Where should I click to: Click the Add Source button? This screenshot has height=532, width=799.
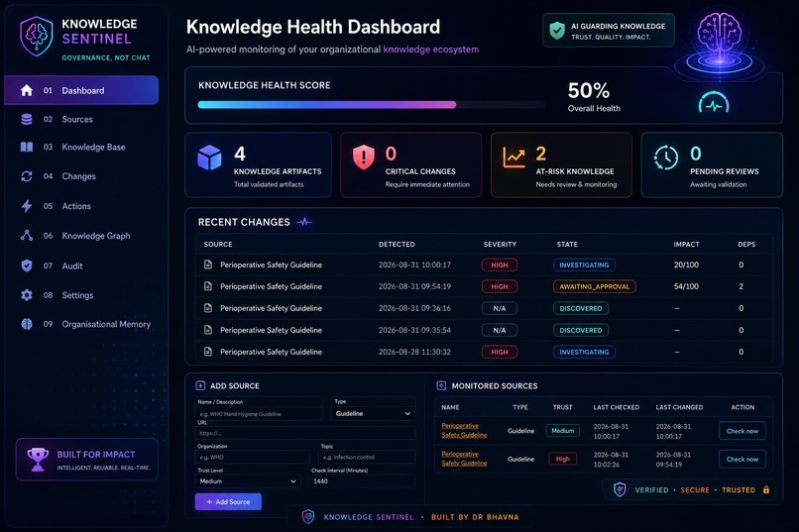[x=228, y=501]
